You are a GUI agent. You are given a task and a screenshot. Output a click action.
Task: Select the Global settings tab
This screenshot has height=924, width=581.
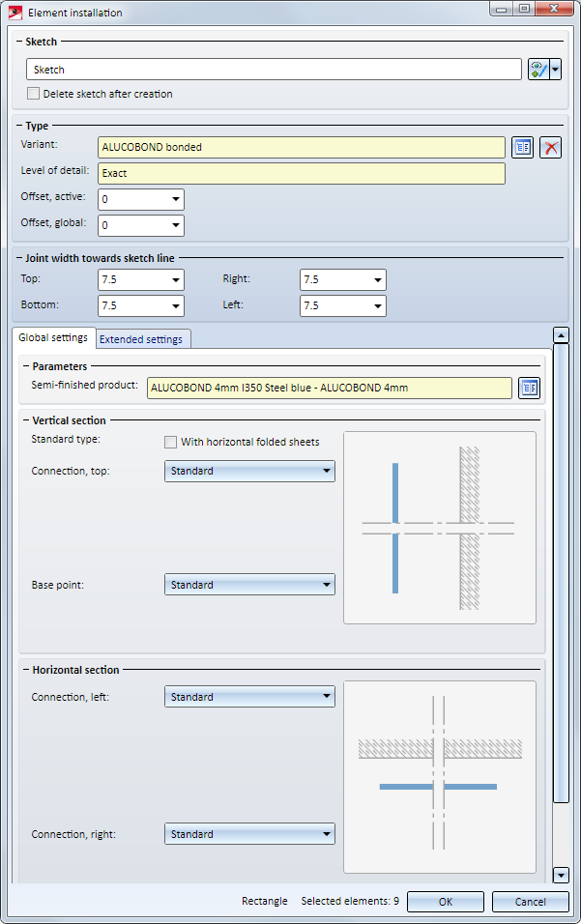53,338
